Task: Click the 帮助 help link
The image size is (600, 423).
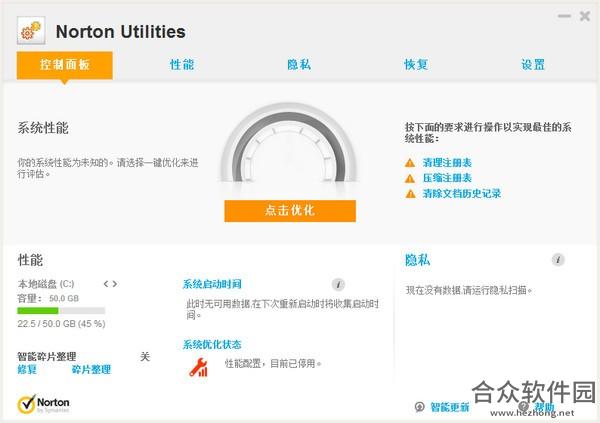Action: [x=544, y=407]
